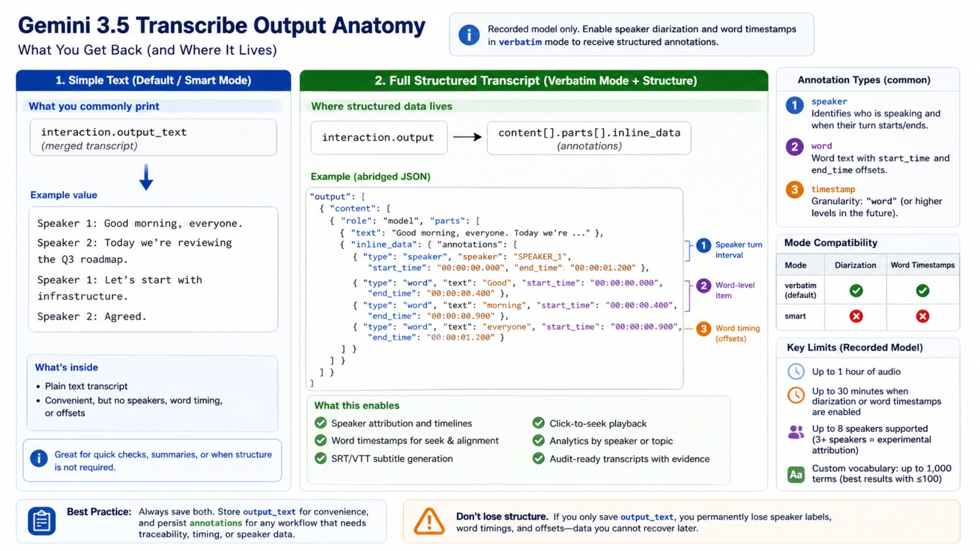Click the "Plain text transcript" bullet
Image resolution: width=980 pixels, height=551 pixels.
pos(86,386)
